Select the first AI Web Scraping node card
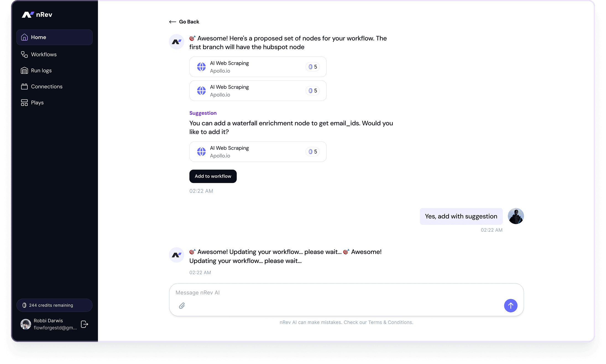The width and height of the screenshot is (606, 364). (x=258, y=67)
